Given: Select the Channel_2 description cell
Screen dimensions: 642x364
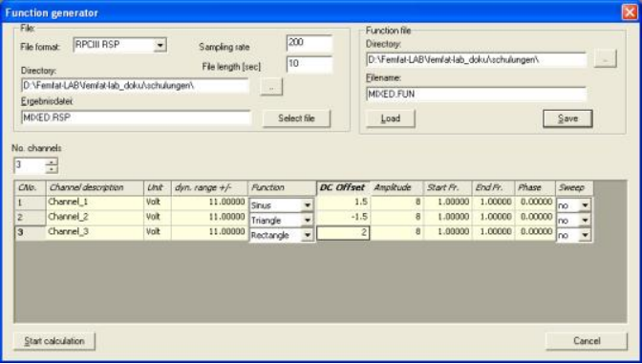Looking at the screenshot, I should pyautogui.click(x=95, y=217).
